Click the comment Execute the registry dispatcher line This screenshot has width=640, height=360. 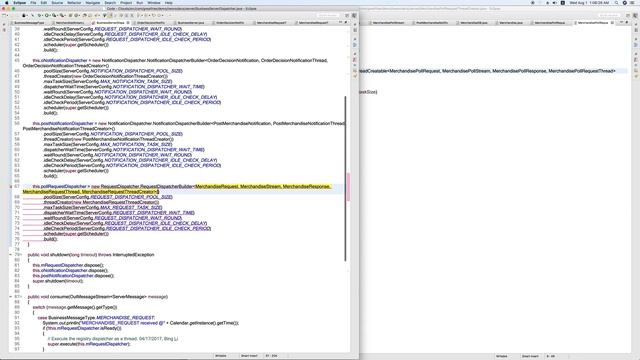pyautogui.click(x=113, y=339)
